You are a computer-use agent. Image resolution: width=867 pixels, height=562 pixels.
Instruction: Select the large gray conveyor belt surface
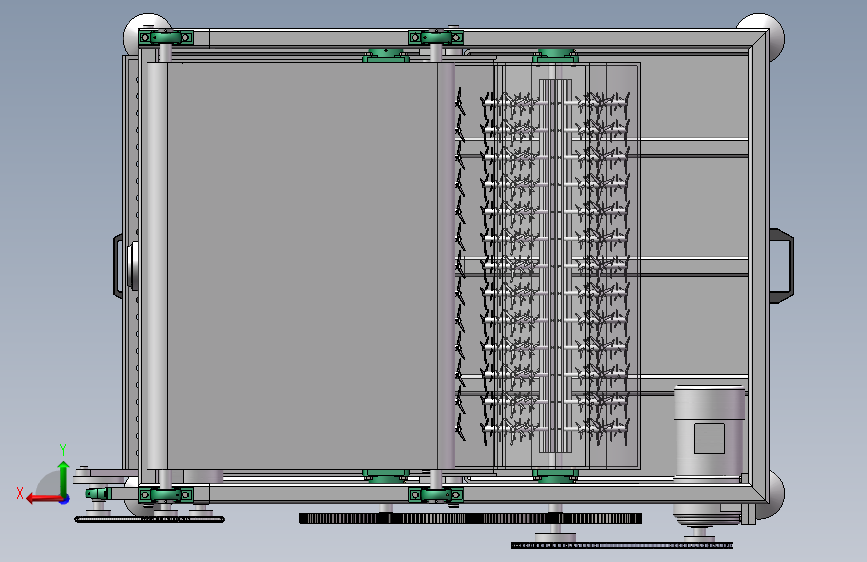pyautogui.click(x=302, y=266)
